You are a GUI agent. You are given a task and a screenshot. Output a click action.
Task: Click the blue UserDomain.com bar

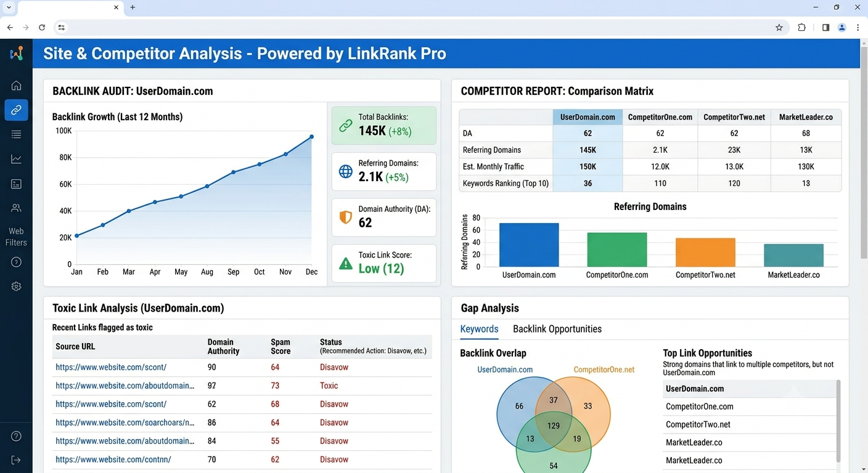pos(529,245)
